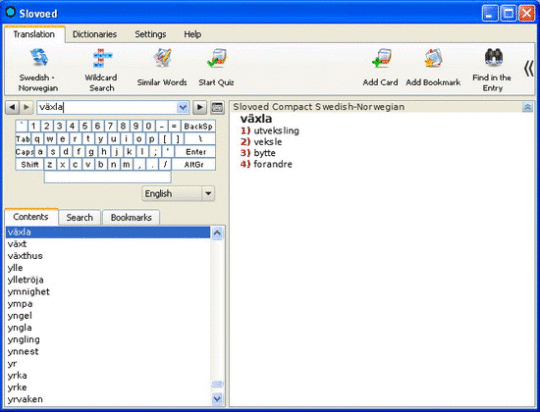Screen dimensions: 540x412
Task: Switch the Swedish - Norwegian dictionary direction
Action: point(38,70)
